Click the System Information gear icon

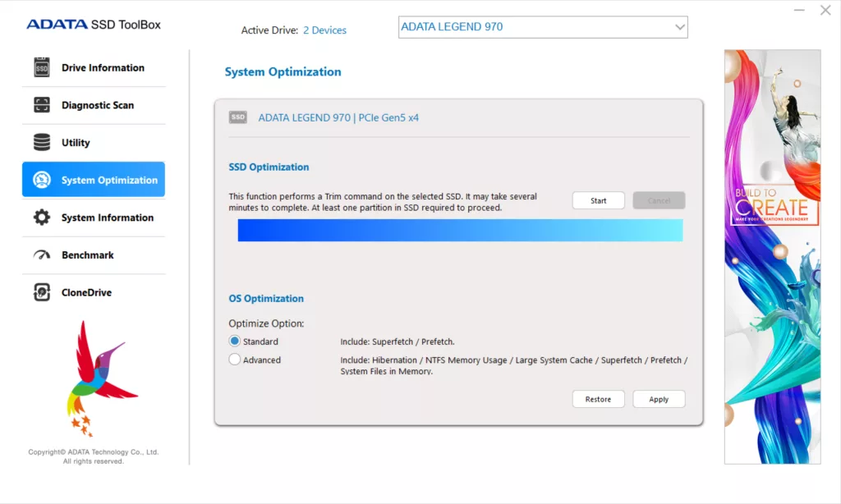pos(41,218)
